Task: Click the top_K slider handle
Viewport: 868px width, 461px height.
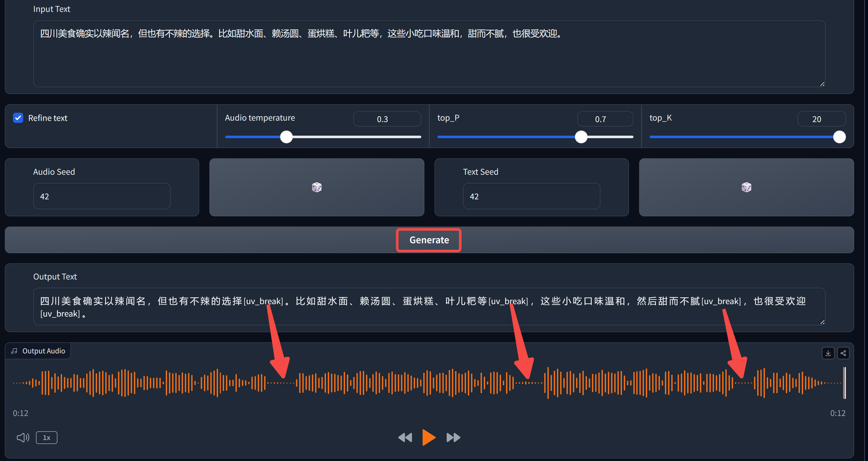Action: point(839,137)
